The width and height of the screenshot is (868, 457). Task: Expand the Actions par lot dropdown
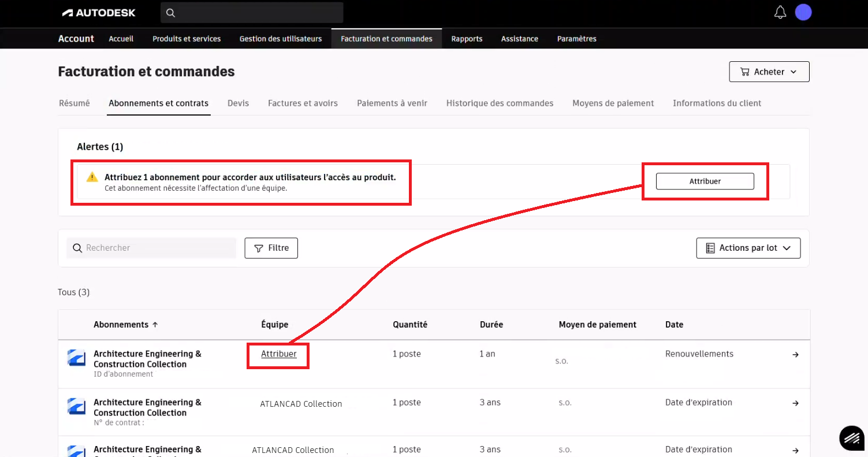tap(748, 248)
